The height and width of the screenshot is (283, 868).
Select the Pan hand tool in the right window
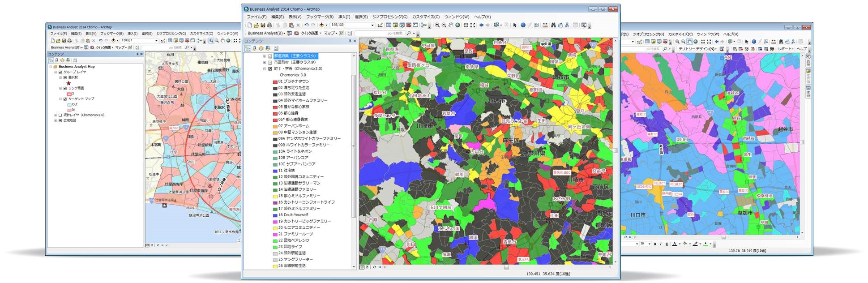pyautogui.click(x=690, y=42)
